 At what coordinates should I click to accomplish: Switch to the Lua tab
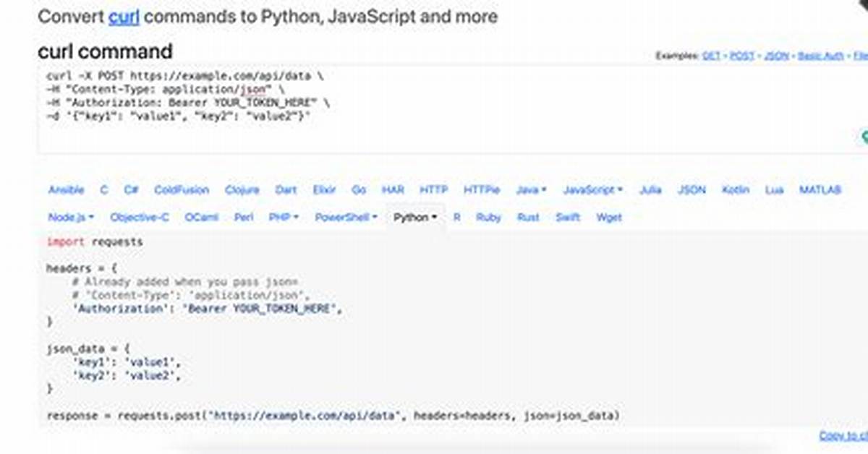pyautogui.click(x=775, y=190)
